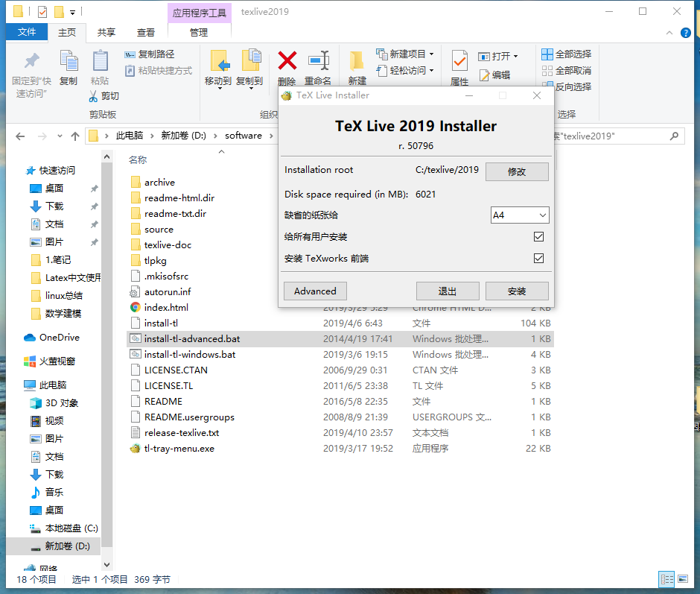Click the Advanced button in installer
The height and width of the screenshot is (594, 700).
315,291
